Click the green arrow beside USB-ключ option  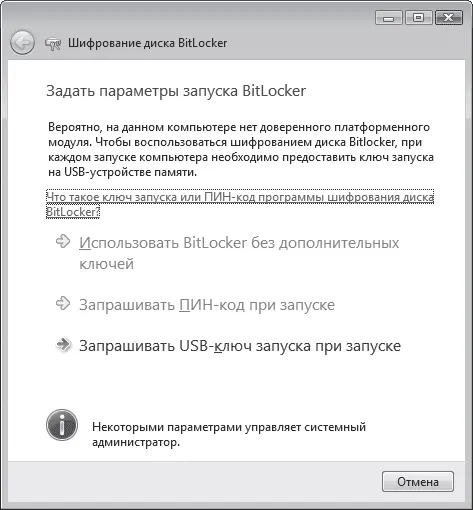point(63,345)
